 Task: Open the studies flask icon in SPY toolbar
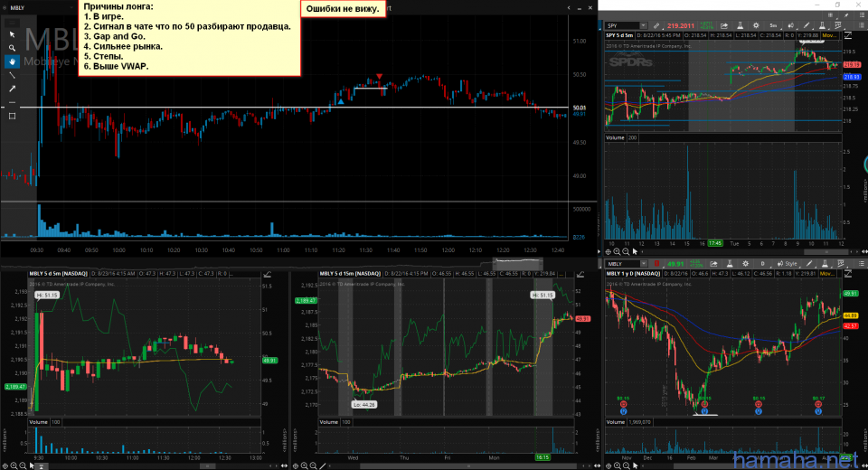click(741, 25)
